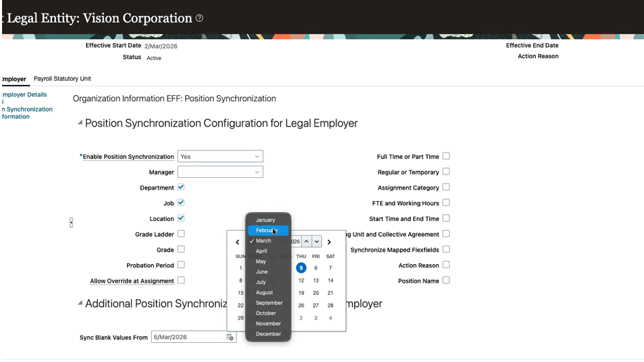
Task: Decrease the year with the down arrow
Action: click(317, 242)
